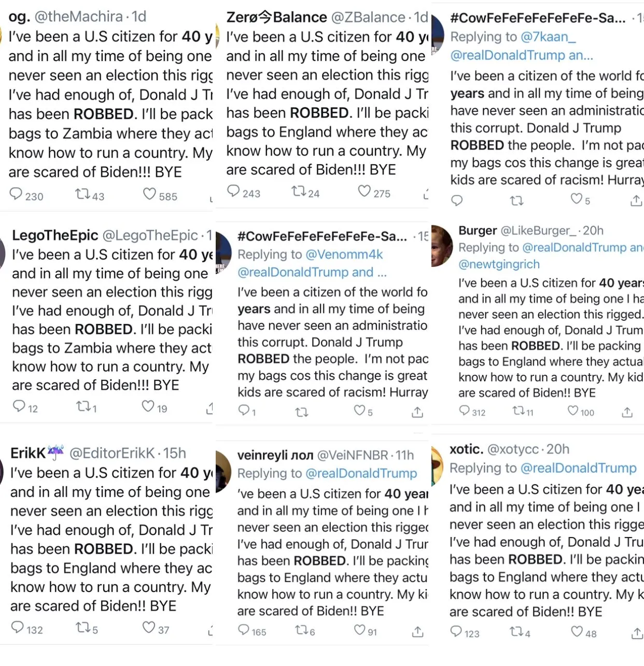This screenshot has height=666, width=644.
Task: Like ErikK's tweet with 37 likes
Action: (x=149, y=628)
